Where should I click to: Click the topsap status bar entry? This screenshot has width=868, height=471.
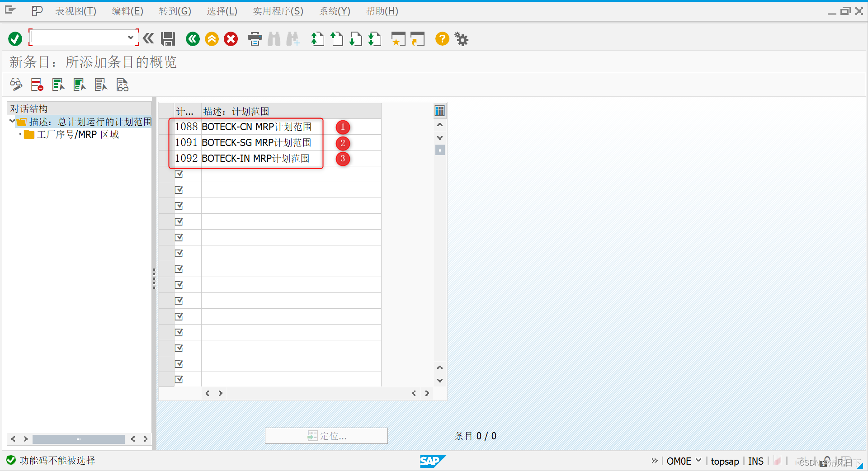click(x=725, y=461)
